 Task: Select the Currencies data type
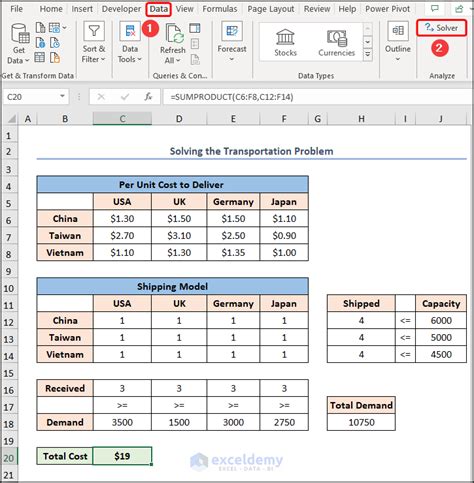(337, 43)
